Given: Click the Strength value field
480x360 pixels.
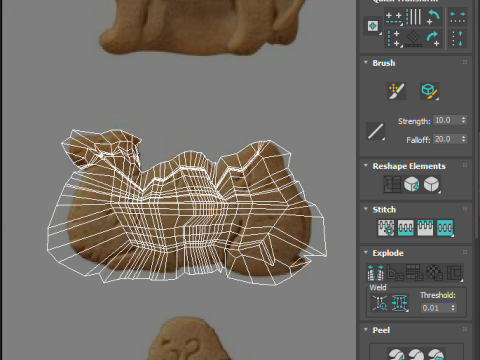Looking at the screenshot, I should [x=446, y=120].
